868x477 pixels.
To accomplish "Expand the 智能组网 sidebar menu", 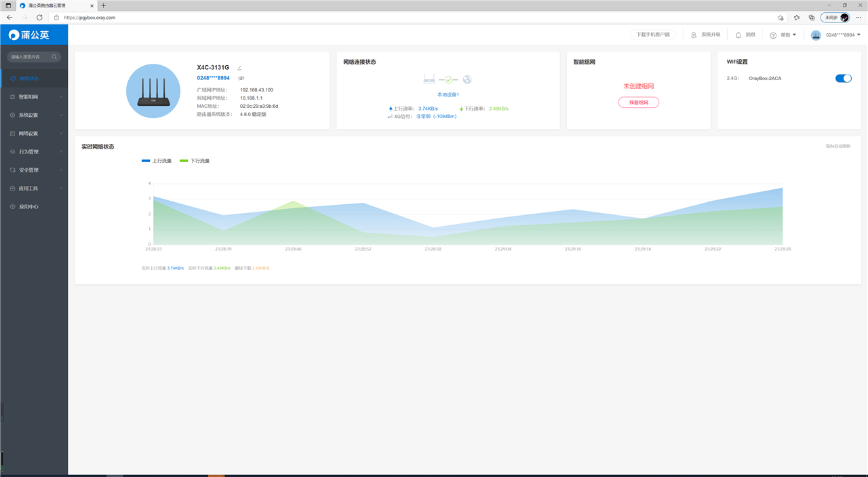I will 34,97.
